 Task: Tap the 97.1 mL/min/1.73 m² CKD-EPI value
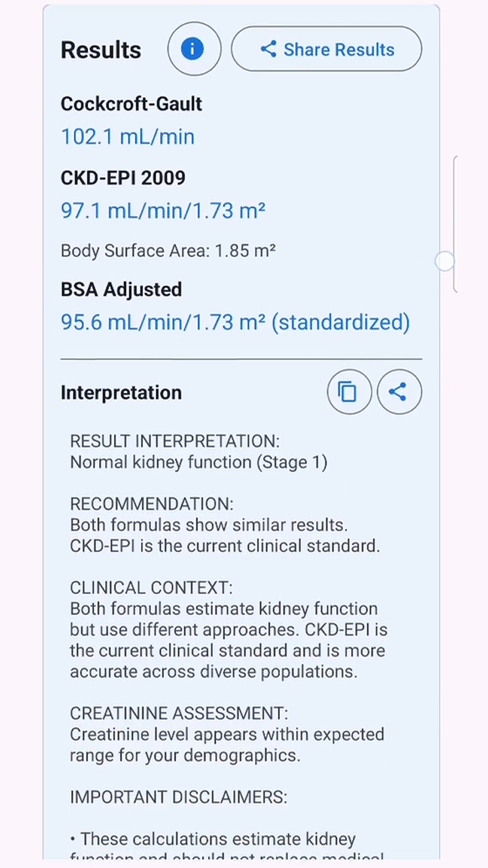163,211
